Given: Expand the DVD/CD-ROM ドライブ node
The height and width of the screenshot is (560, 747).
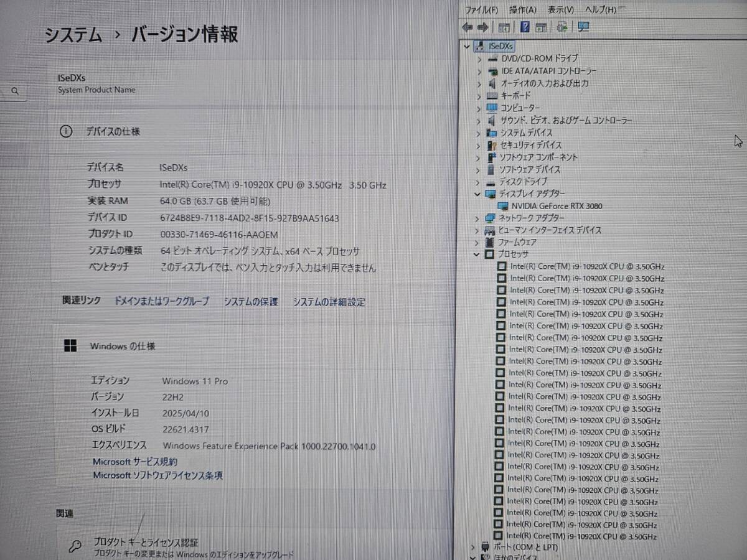Looking at the screenshot, I should click(x=479, y=58).
